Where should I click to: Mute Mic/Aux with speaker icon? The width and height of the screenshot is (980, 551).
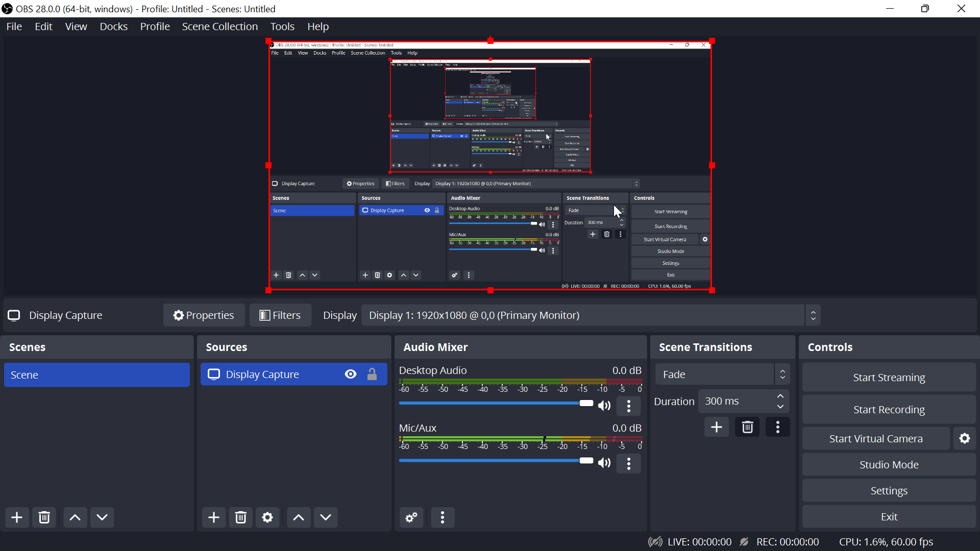coord(604,463)
